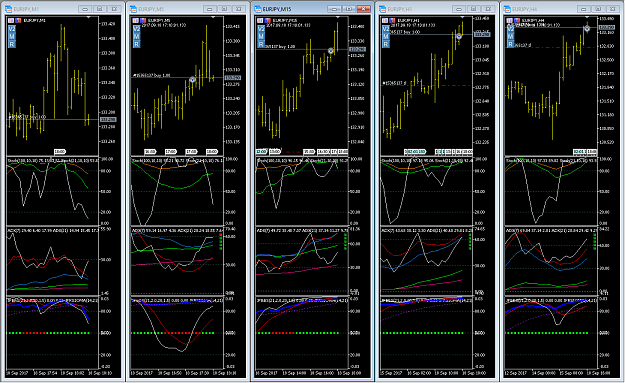Viewport: 625px width, 383px height.
Task: Click the chart shift triangle in M5 chart
Action: tap(213, 17)
